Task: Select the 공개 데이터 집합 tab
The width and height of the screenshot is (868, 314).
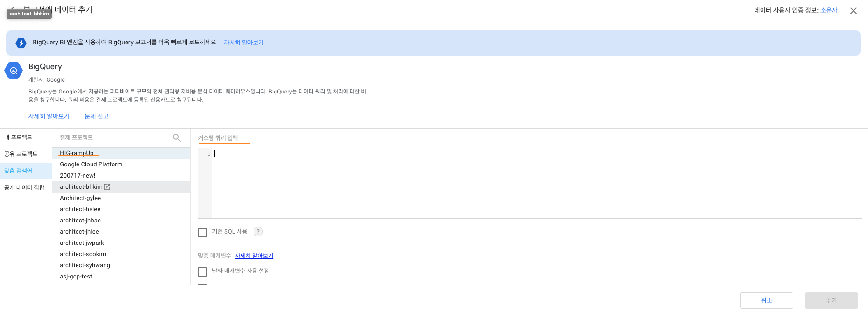Action: click(26, 187)
